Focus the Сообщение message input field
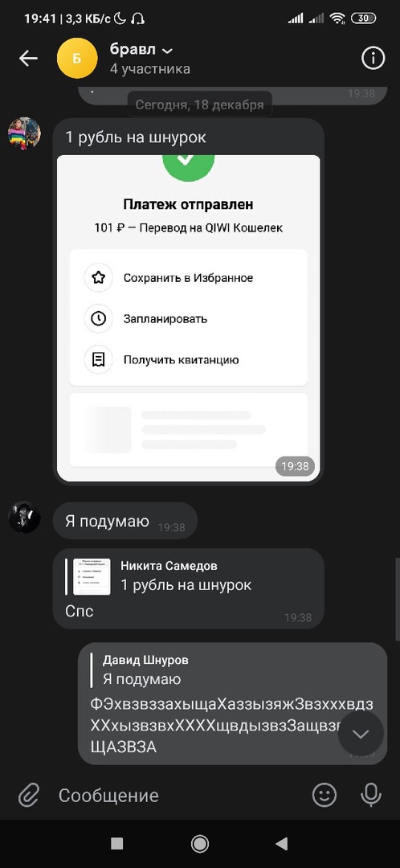 point(177,796)
